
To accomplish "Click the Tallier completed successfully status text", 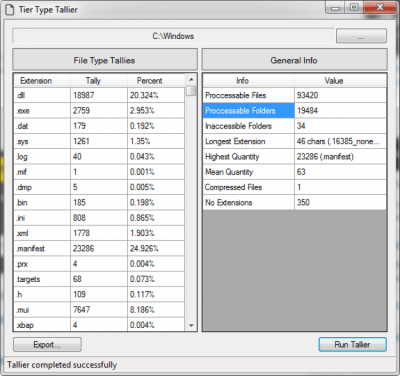I will [62, 365].
